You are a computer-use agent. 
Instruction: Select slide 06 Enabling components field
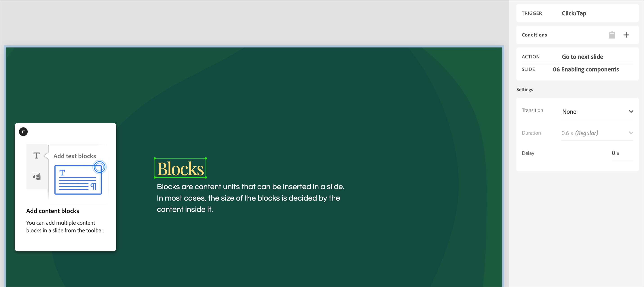click(586, 69)
